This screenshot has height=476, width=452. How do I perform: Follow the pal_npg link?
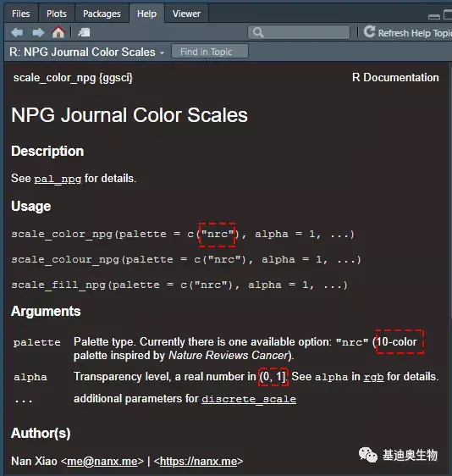tap(58, 179)
